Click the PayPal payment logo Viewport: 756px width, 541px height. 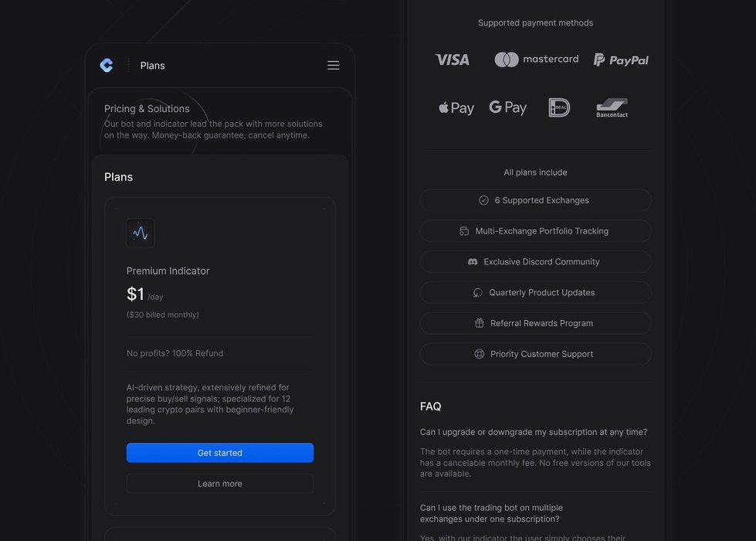click(x=621, y=60)
